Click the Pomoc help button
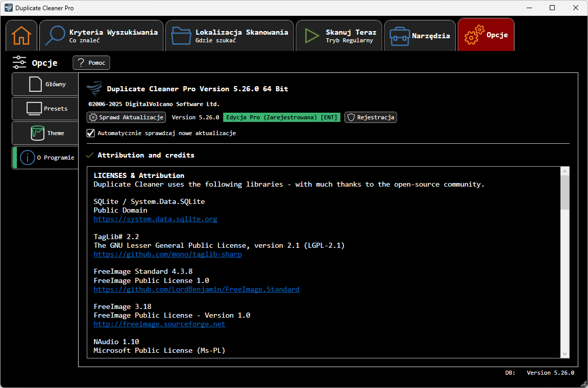 [91, 63]
